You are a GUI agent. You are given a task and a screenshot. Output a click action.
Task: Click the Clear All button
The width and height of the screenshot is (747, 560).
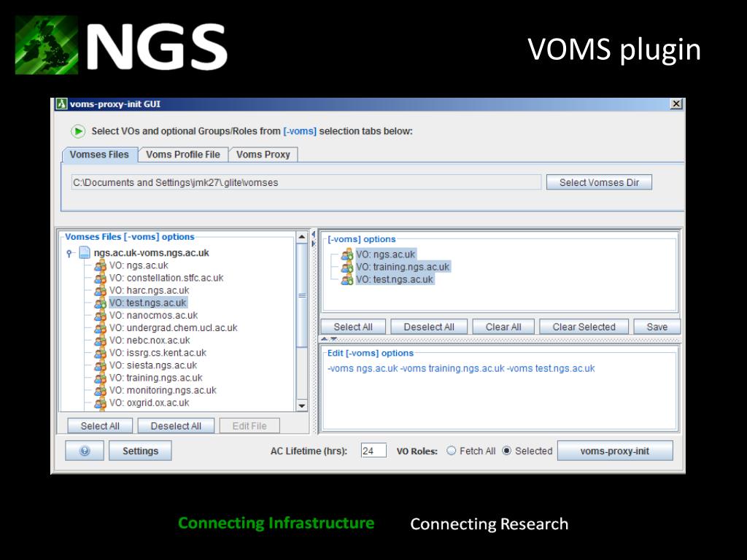[503, 327]
